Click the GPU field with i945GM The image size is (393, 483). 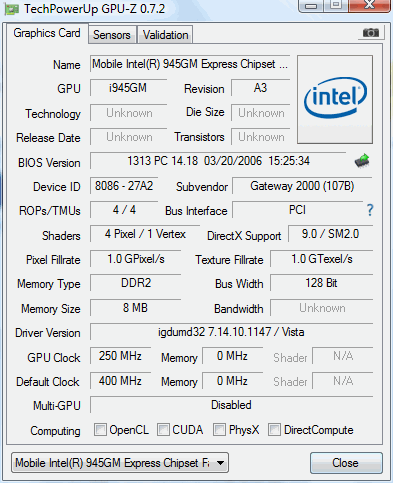(x=128, y=88)
